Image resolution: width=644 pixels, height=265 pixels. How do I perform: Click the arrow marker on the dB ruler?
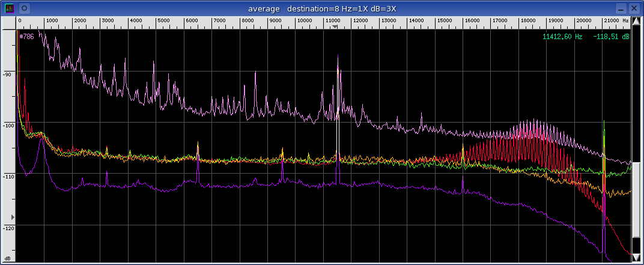point(12,216)
